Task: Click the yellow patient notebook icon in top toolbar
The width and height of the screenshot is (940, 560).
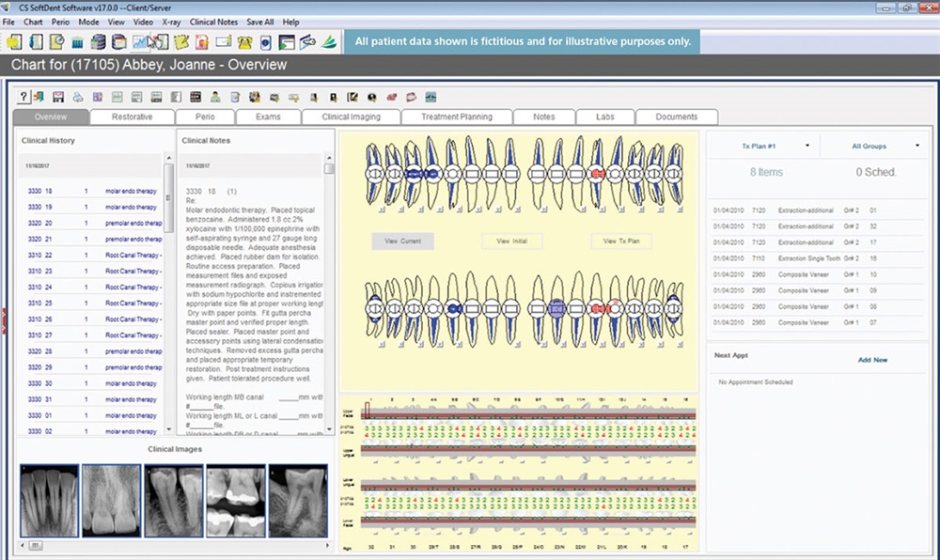Action: [14, 42]
